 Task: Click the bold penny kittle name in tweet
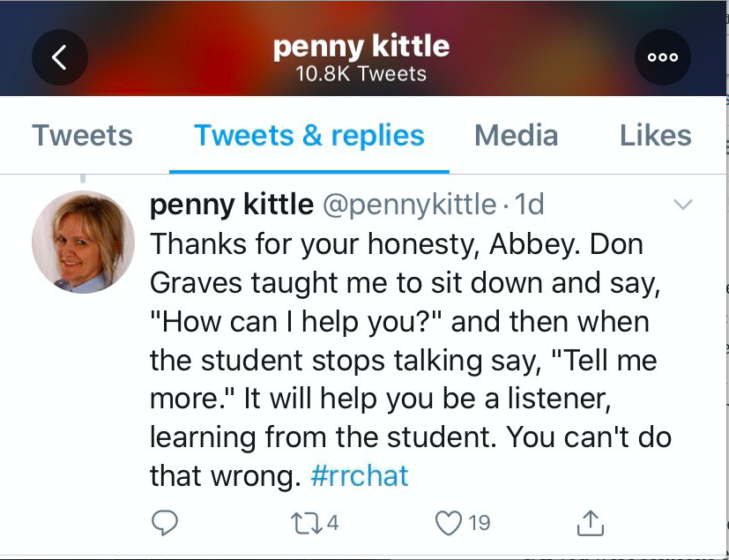pos(231,205)
